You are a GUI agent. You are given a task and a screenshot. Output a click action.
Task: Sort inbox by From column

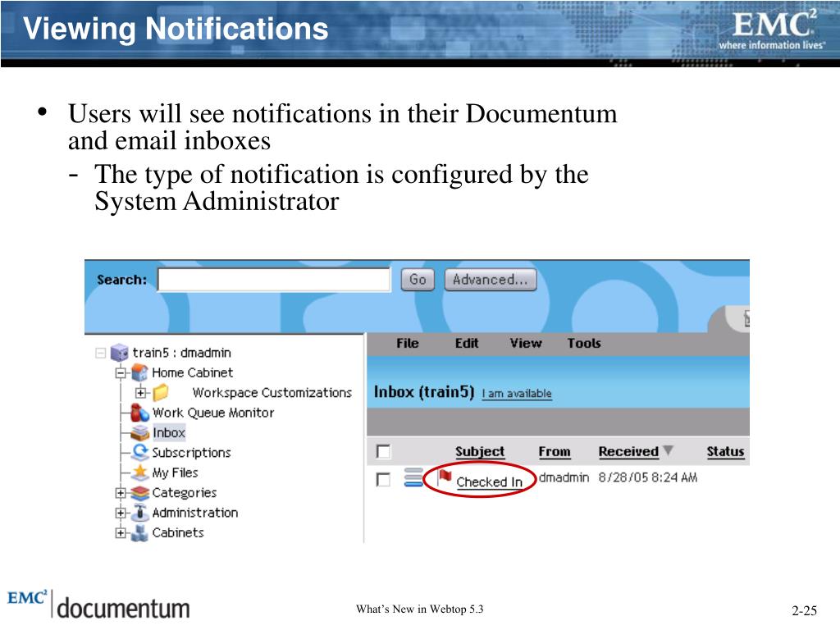pyautogui.click(x=555, y=452)
